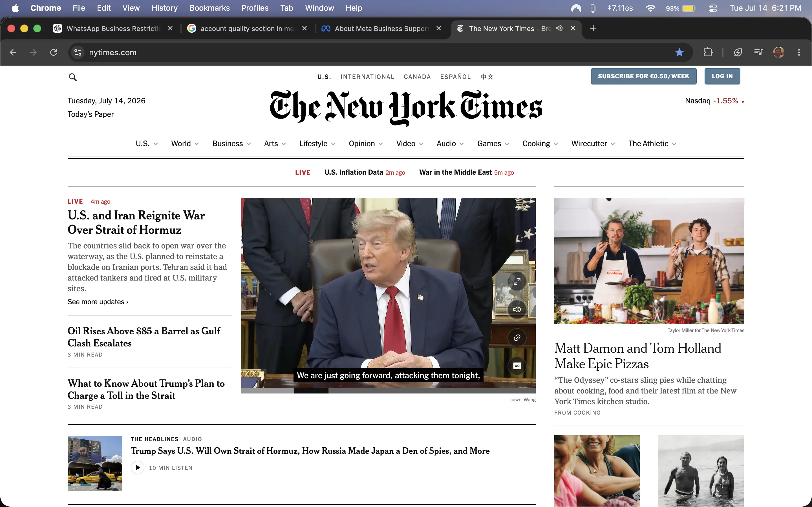Toggle video sound with speaker button

pos(517,310)
